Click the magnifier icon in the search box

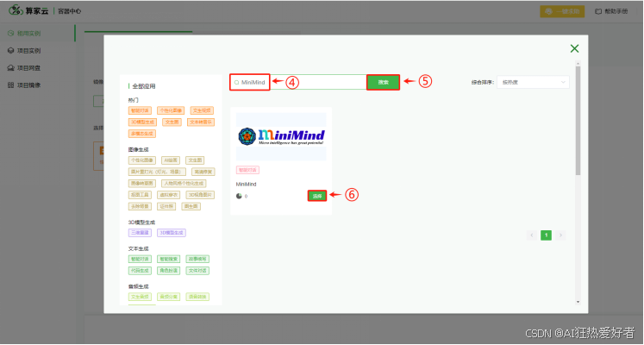coord(236,83)
